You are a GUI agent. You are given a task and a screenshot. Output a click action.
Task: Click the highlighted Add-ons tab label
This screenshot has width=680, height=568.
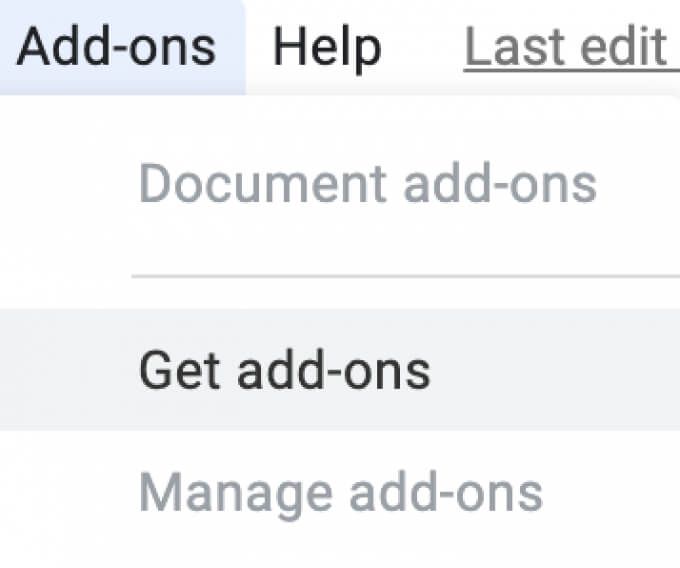116,47
